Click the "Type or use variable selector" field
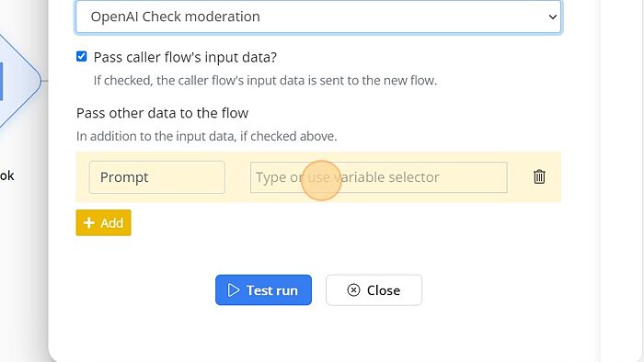644x362 pixels. [379, 177]
